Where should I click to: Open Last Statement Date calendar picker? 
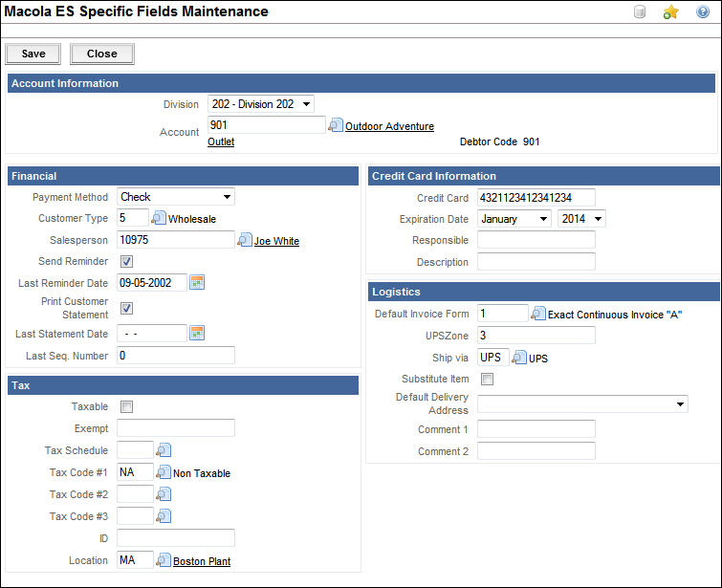[x=198, y=333]
